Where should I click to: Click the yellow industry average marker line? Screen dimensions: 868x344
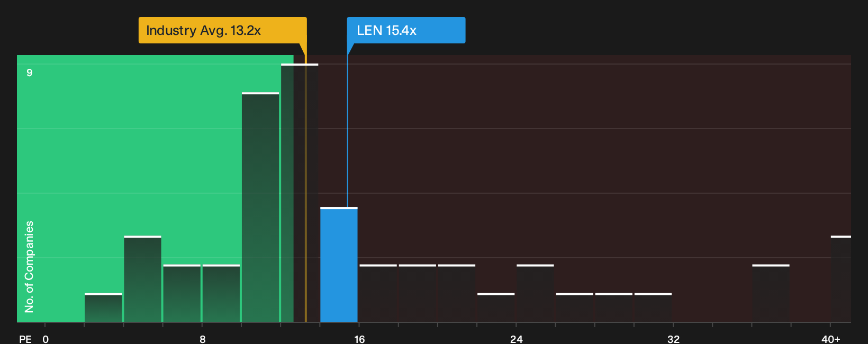click(305, 183)
